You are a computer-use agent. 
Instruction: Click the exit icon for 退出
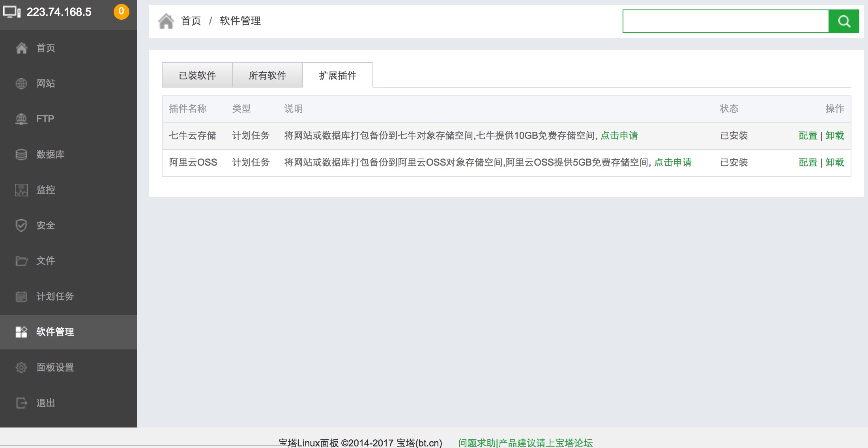(x=21, y=403)
